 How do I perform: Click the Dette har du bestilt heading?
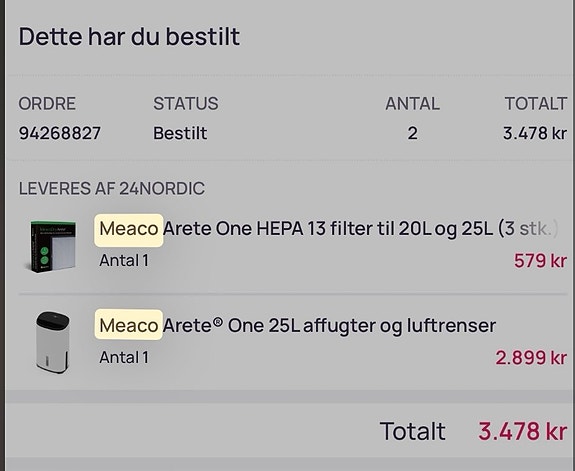point(129,37)
